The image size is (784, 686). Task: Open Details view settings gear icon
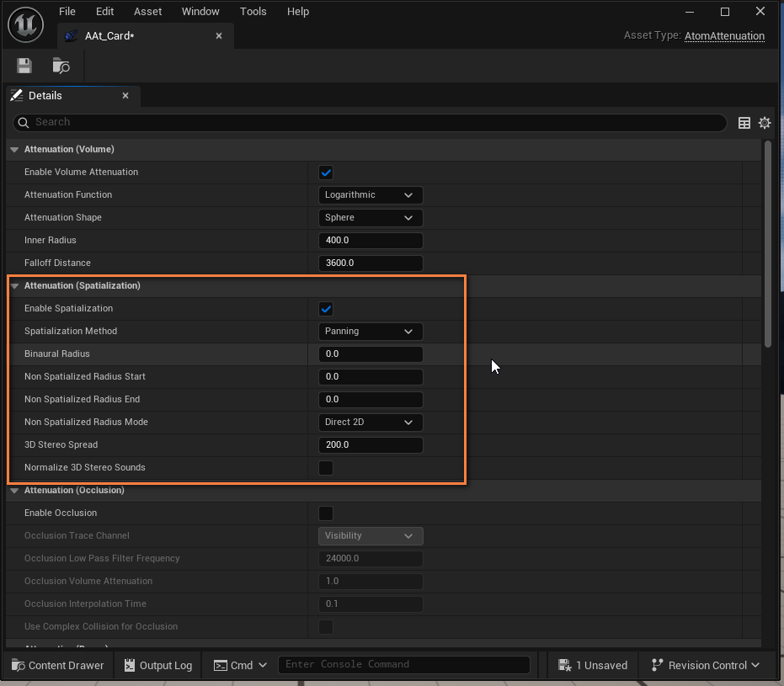click(x=765, y=122)
